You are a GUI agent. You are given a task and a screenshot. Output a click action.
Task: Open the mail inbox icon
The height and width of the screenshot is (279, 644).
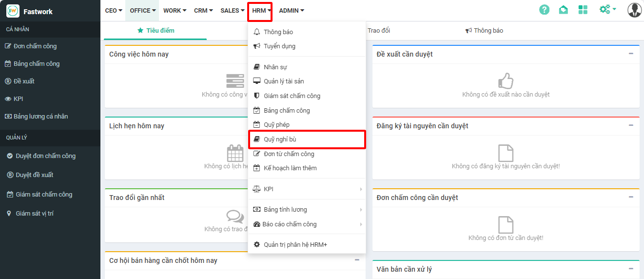(564, 10)
